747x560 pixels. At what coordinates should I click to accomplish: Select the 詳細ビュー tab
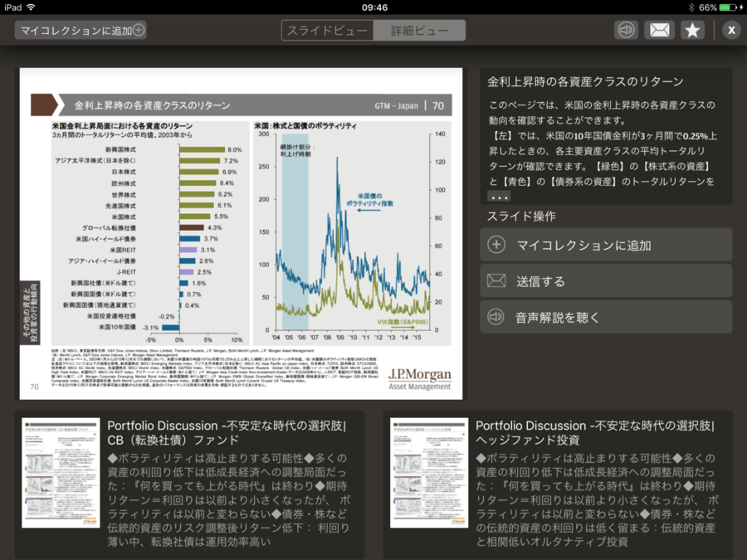click(x=419, y=31)
